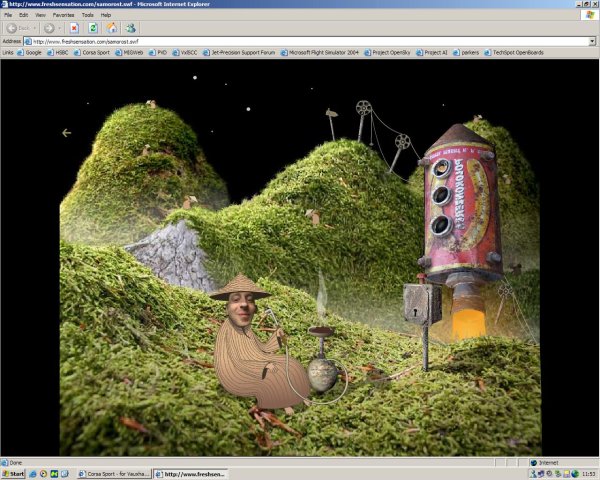Viewport: 600px width, 480px height.
Task: Click the address bar URL field
Action: pos(300,41)
